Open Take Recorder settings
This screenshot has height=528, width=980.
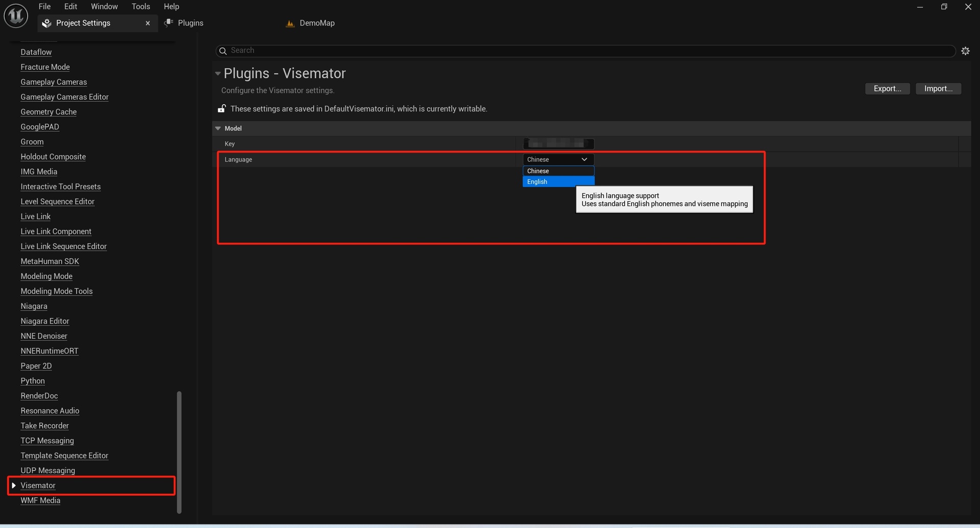tap(45, 426)
